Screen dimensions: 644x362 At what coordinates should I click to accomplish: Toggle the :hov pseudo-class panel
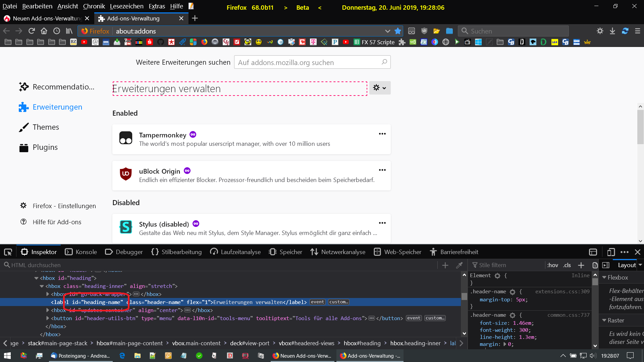[x=552, y=265]
